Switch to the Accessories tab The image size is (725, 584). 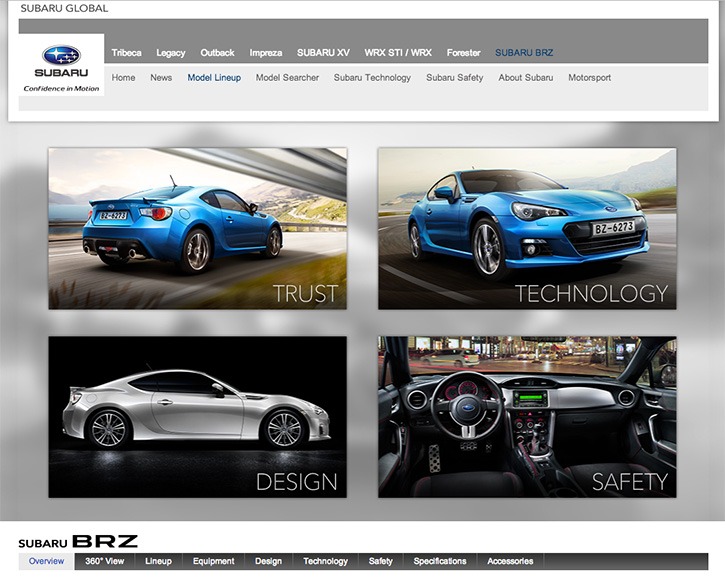[x=510, y=561]
